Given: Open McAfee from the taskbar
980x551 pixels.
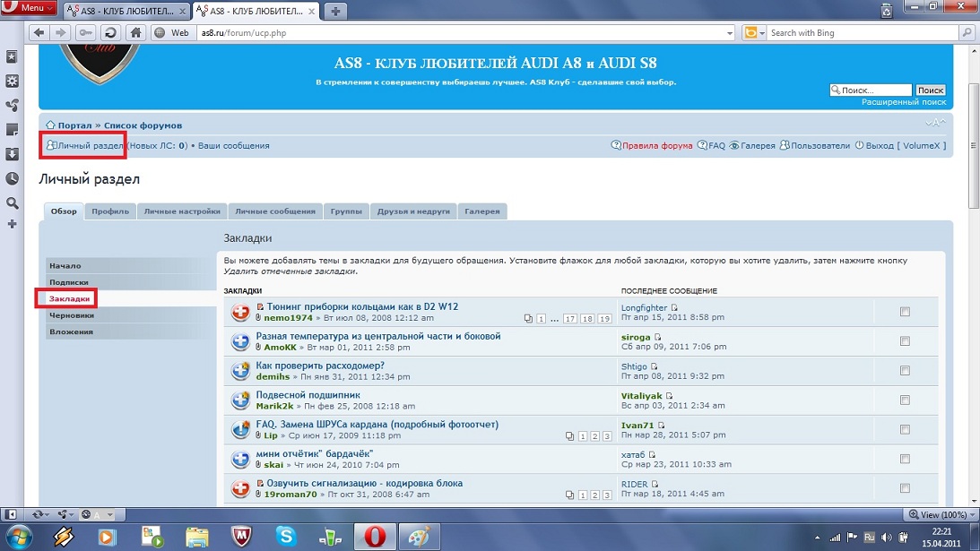Looking at the screenshot, I should [241, 537].
